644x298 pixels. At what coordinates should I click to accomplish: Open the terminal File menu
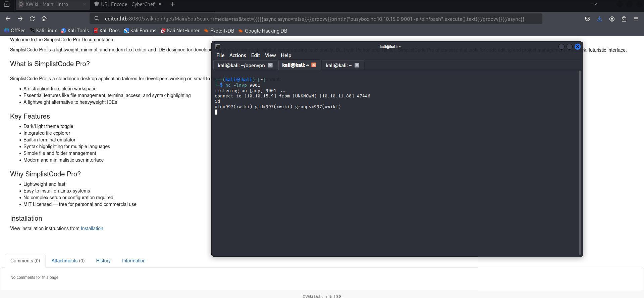(x=220, y=55)
